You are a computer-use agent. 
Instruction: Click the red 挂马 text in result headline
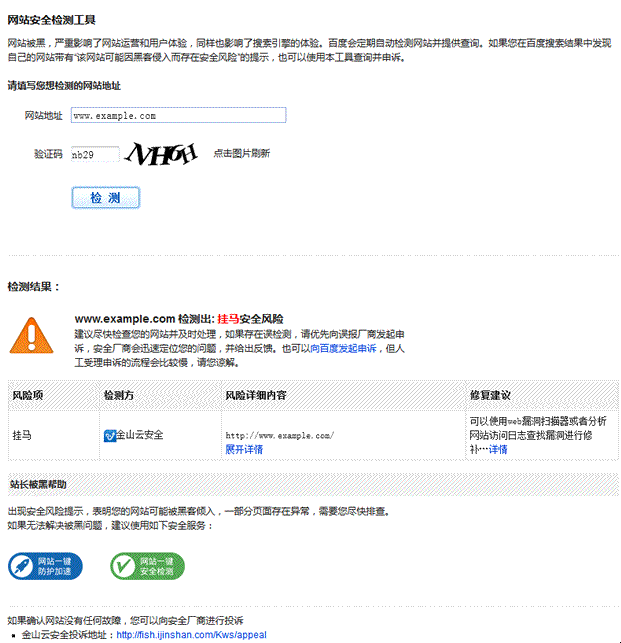pos(228,319)
